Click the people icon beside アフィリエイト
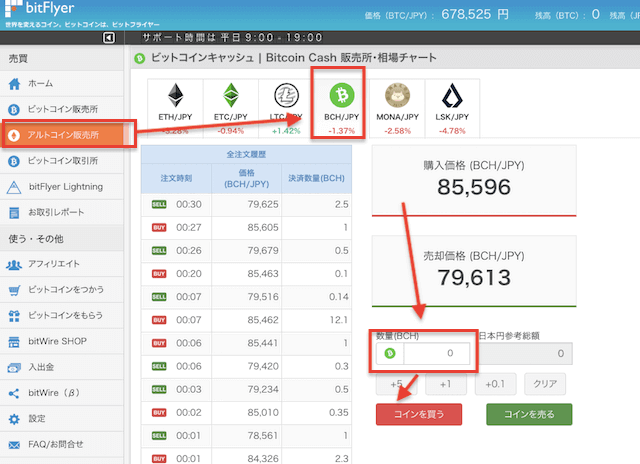Image resolution: width=640 pixels, height=464 pixels. (x=14, y=264)
